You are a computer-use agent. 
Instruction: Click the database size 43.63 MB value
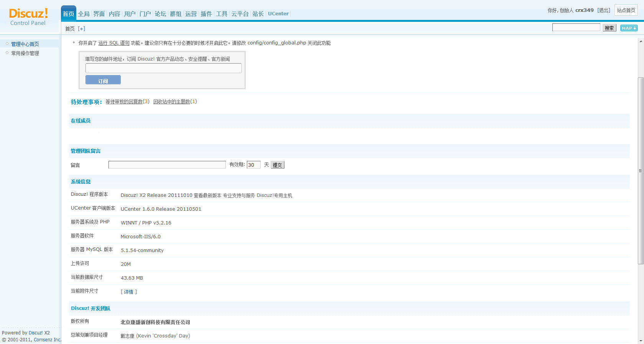[x=132, y=278]
